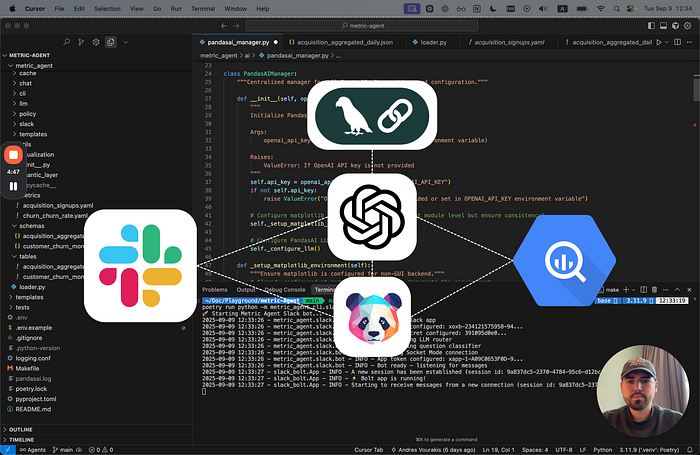Click the metric-agent command center search box
Viewport: 700px width, 455px height.
click(362, 26)
